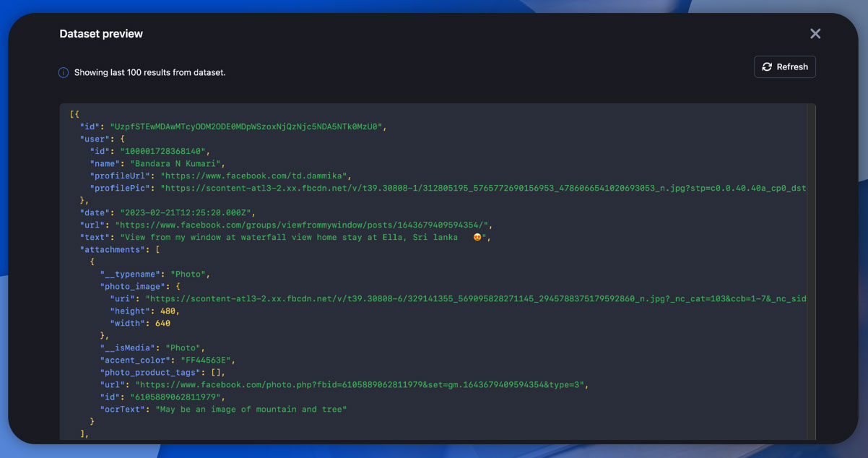This screenshot has width=868, height=458.
Task: Click the X to close Dataset preview
Action: click(x=815, y=33)
